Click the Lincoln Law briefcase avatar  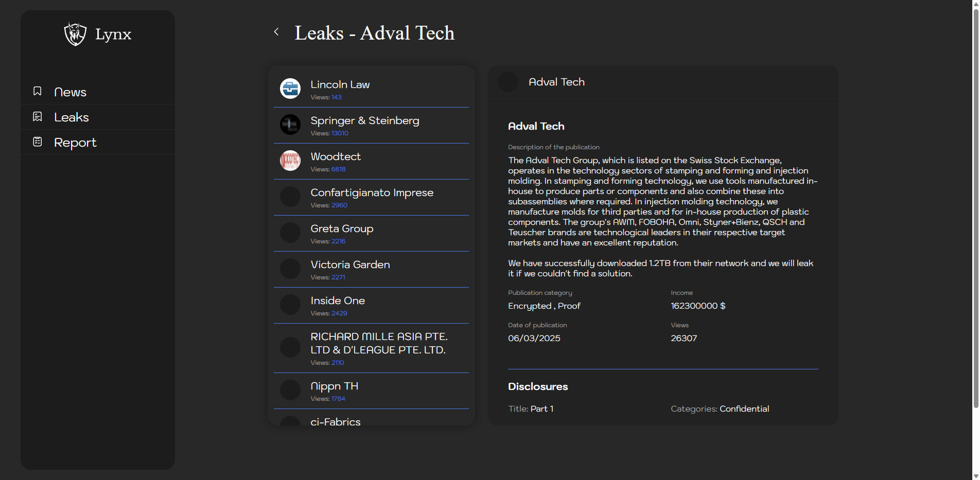[290, 88]
